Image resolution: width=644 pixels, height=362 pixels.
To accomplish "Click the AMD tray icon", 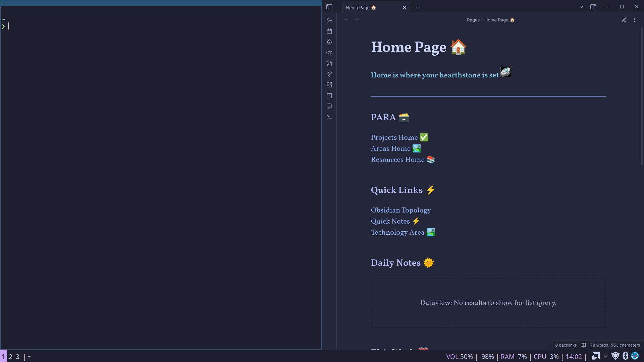I will pos(596,356).
